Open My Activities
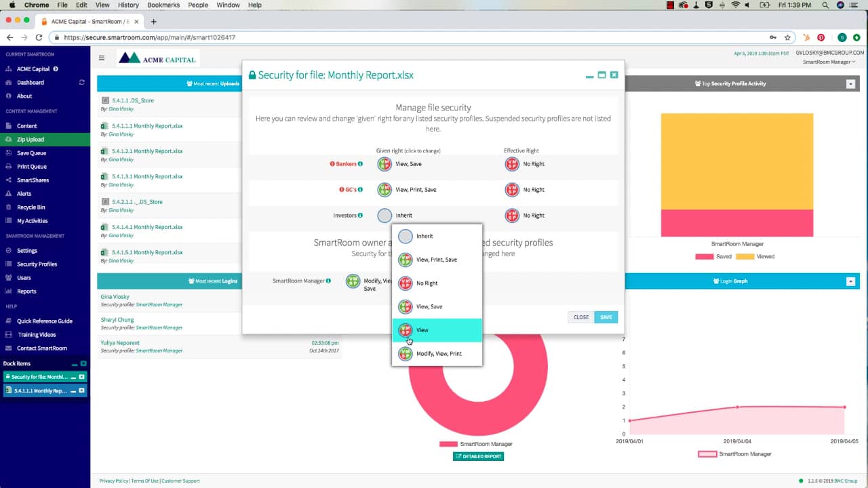 tap(33, 221)
